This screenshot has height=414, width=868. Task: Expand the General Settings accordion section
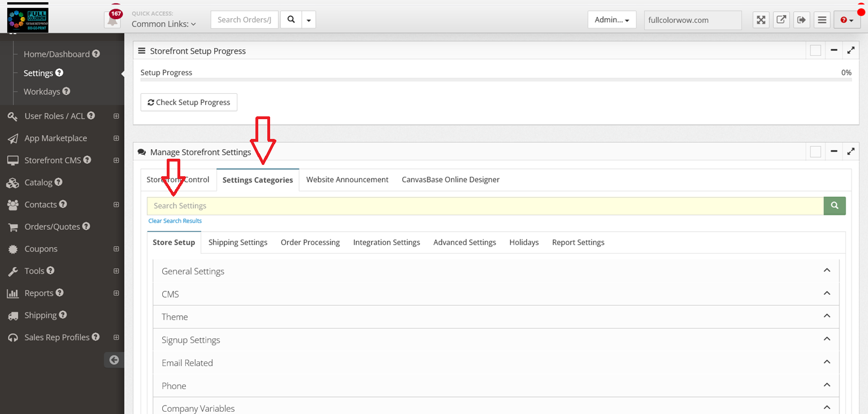click(496, 271)
